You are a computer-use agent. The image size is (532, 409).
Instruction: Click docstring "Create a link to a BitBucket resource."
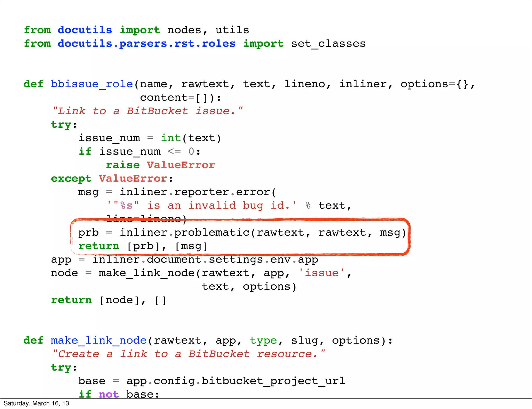[189, 354]
